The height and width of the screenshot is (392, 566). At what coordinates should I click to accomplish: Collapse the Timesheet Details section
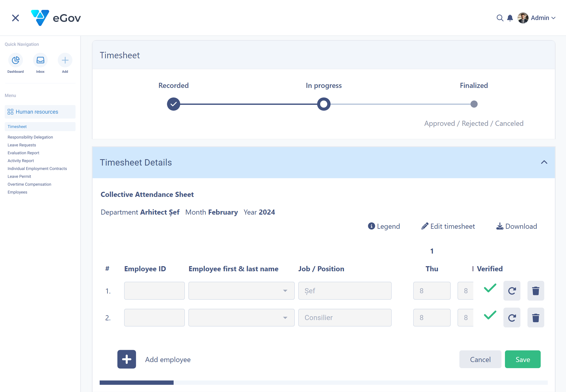coord(544,162)
